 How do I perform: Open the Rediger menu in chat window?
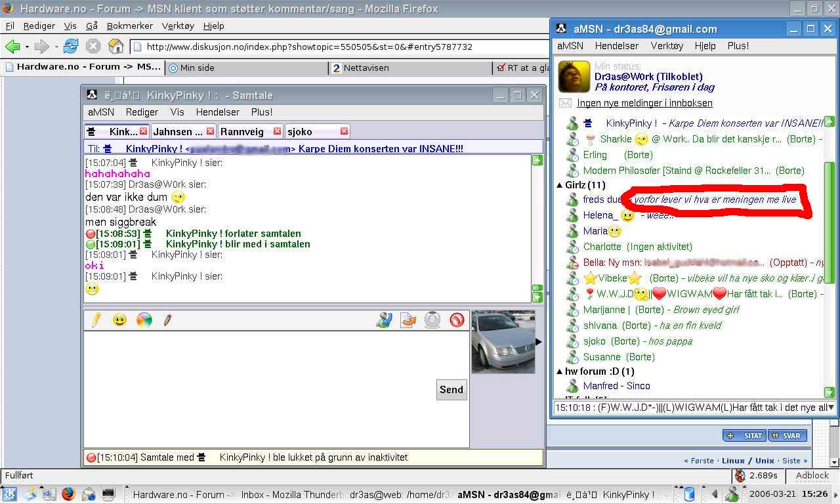click(x=142, y=112)
